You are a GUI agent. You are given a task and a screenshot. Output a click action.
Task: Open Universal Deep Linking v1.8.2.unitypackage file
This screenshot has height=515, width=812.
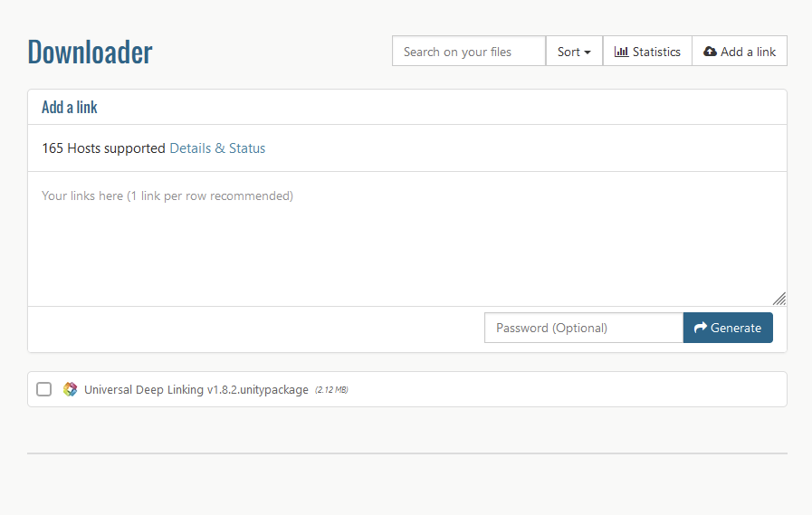[x=196, y=390]
